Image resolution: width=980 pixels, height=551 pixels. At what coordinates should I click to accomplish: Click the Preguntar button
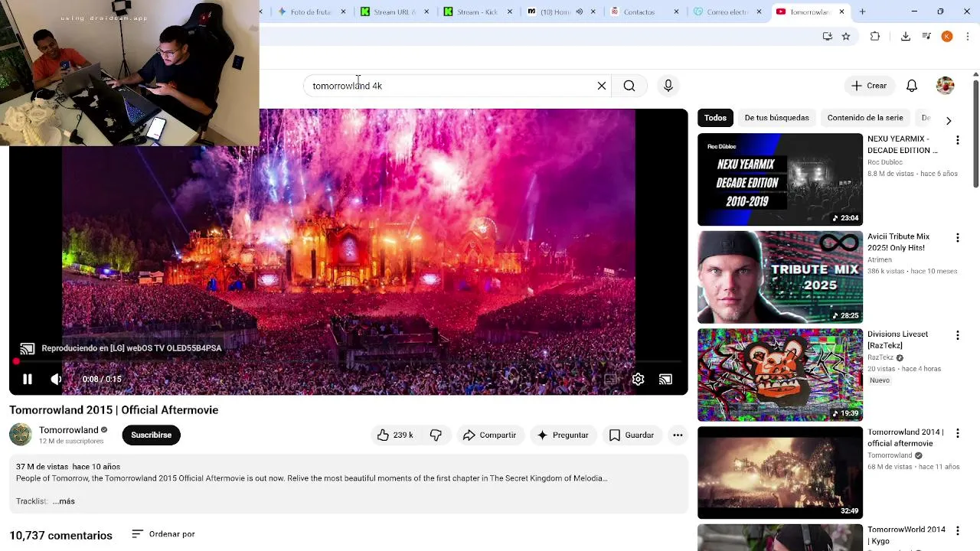pos(563,435)
